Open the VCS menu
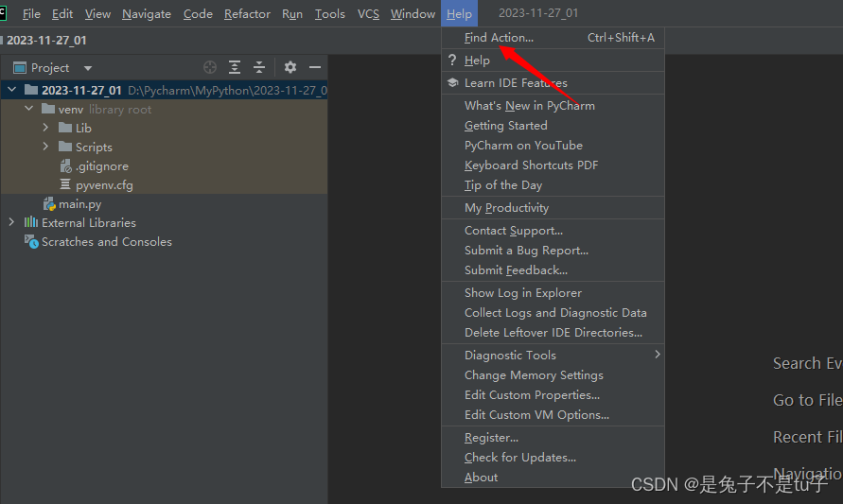843x504 pixels. click(368, 14)
